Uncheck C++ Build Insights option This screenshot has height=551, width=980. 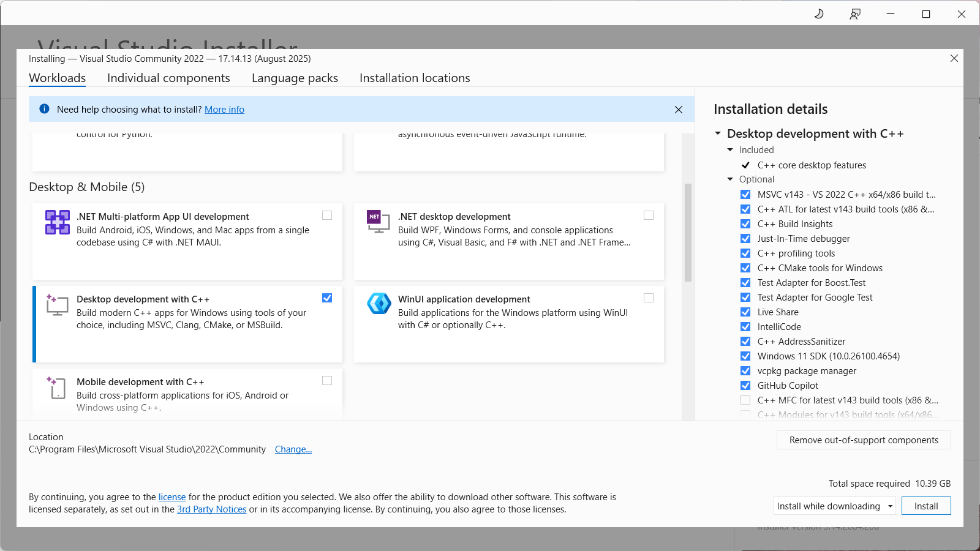(x=745, y=224)
